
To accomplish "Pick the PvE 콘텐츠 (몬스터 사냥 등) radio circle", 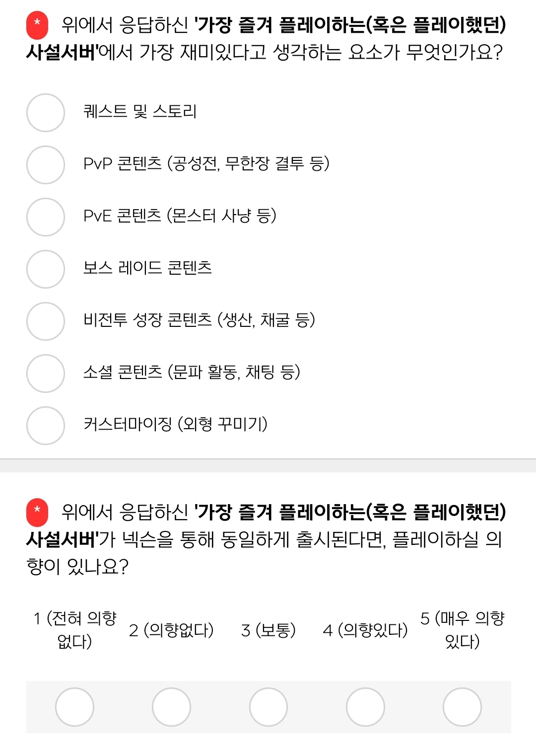I will (46, 217).
